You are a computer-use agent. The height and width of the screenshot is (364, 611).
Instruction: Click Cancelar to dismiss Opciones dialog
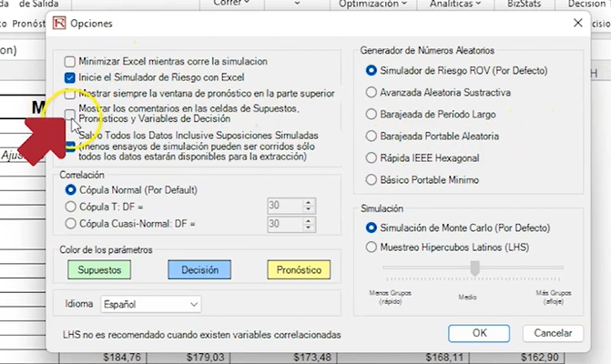553,333
